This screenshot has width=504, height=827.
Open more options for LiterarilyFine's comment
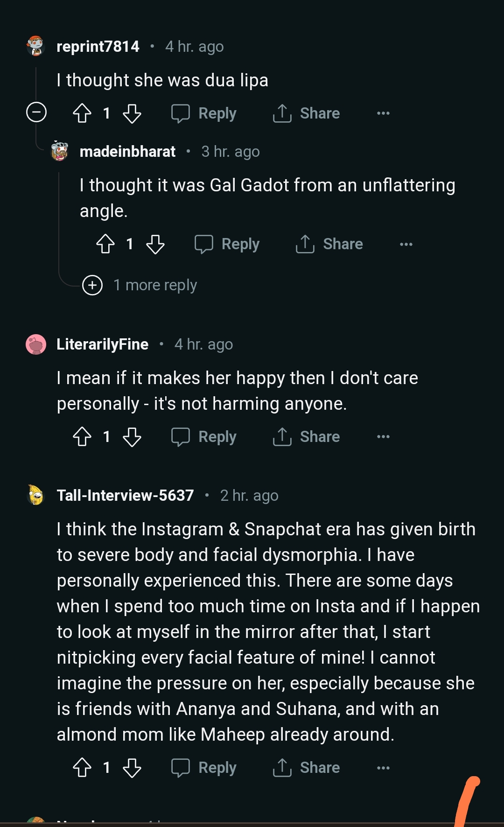[x=383, y=437]
